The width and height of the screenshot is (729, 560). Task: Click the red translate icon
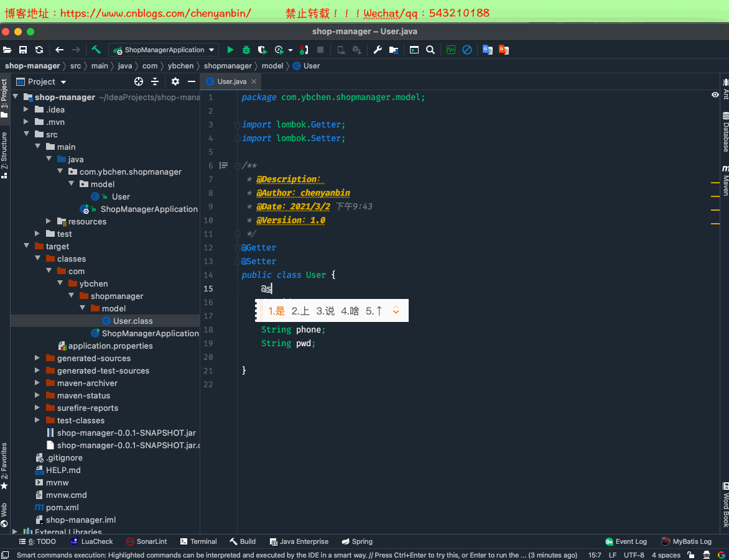point(503,50)
